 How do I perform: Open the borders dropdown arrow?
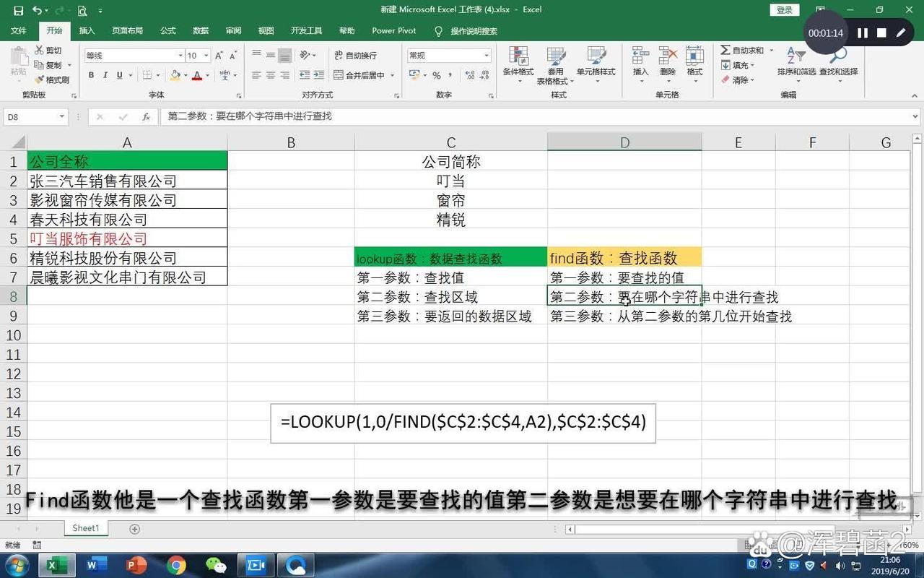pos(158,75)
